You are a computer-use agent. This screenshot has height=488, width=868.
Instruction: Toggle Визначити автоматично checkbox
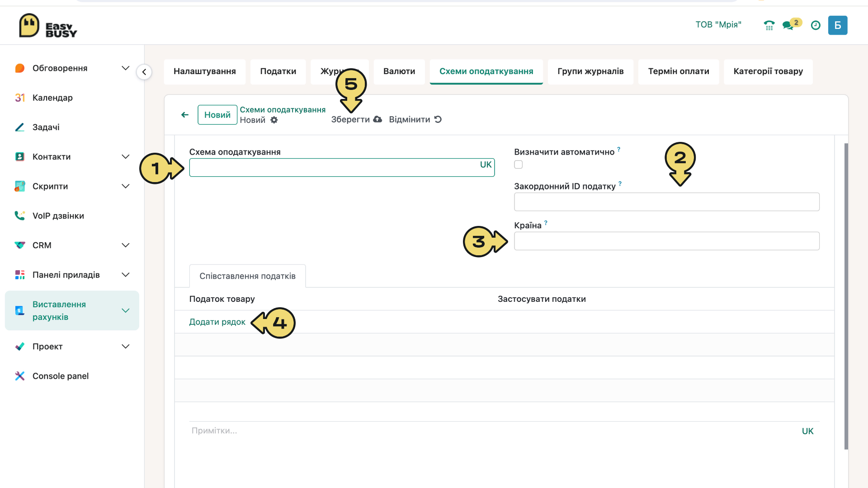pyautogui.click(x=519, y=164)
